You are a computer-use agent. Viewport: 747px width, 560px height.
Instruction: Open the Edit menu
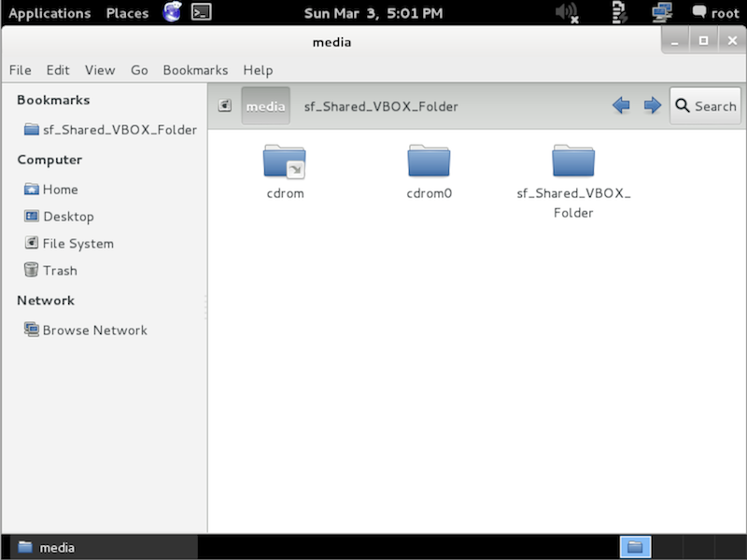pyautogui.click(x=58, y=70)
